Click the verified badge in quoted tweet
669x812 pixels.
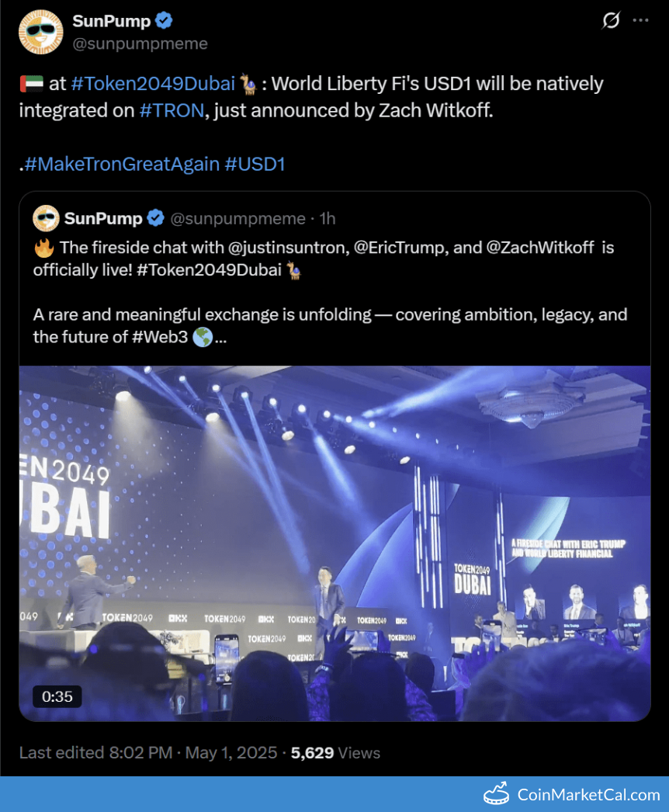click(155, 218)
